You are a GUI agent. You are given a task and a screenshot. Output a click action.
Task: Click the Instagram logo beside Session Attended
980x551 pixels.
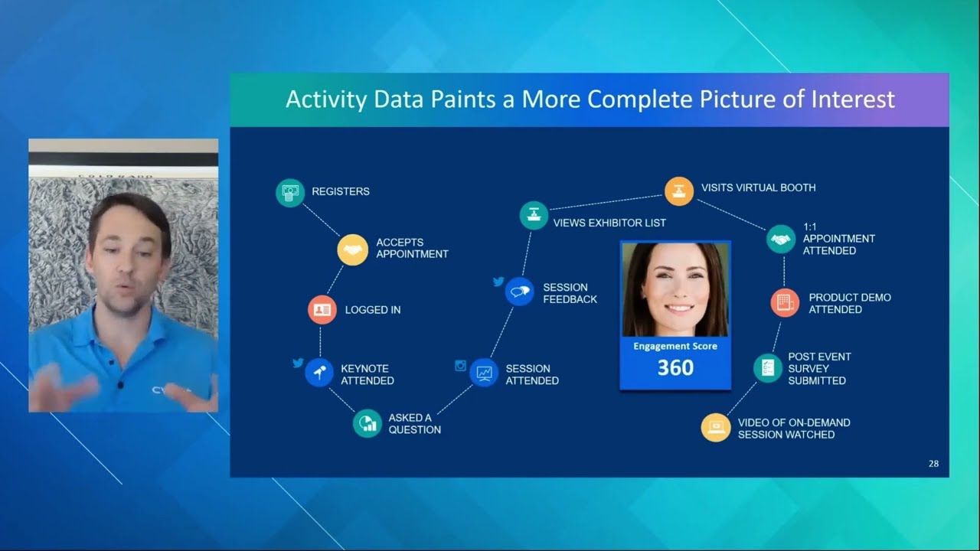460,366
